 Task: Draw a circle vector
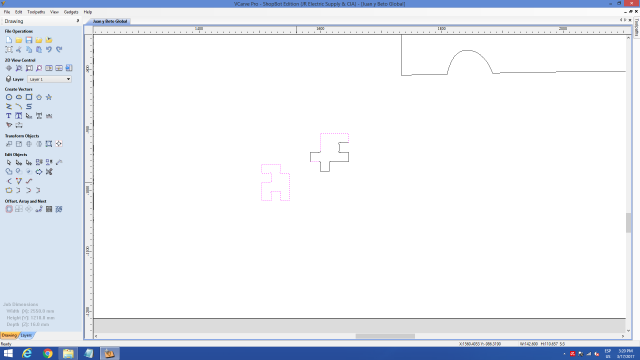[x=9, y=97]
